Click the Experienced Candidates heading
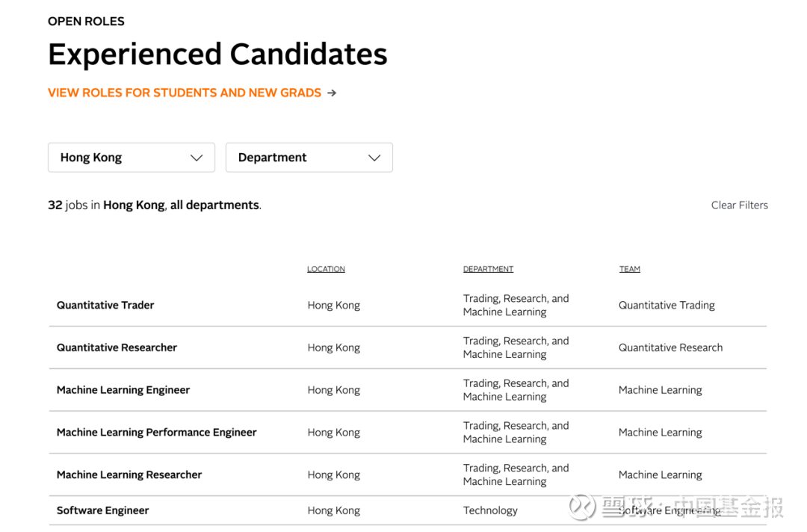Viewport: 807px width, 532px height. point(217,55)
